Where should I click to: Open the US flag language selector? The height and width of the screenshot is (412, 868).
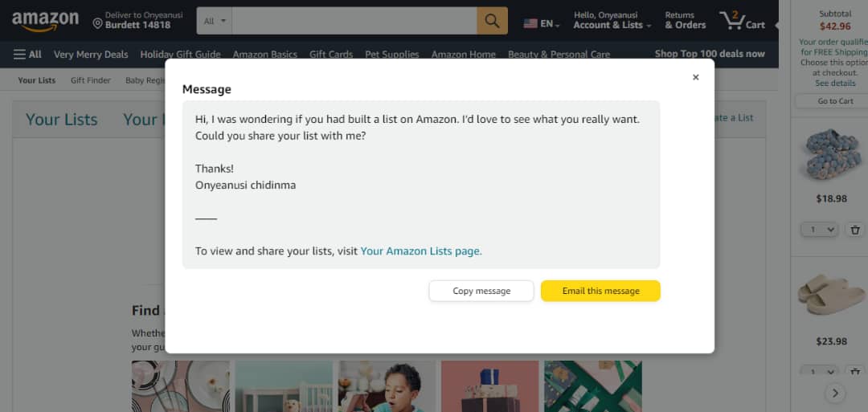coord(542,24)
